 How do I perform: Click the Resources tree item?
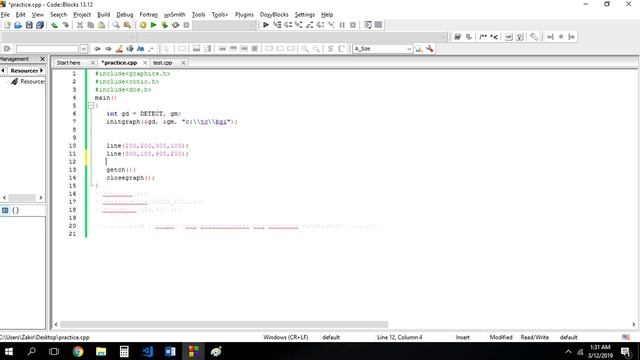coord(32,82)
